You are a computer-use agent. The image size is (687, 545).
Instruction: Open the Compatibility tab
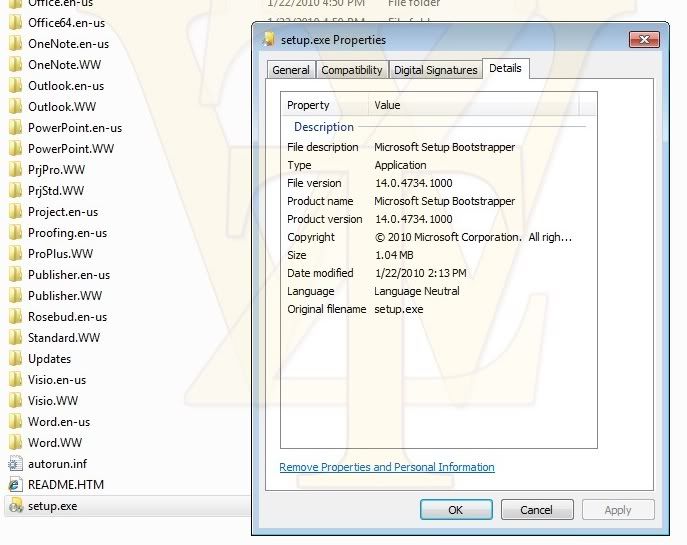pos(352,70)
